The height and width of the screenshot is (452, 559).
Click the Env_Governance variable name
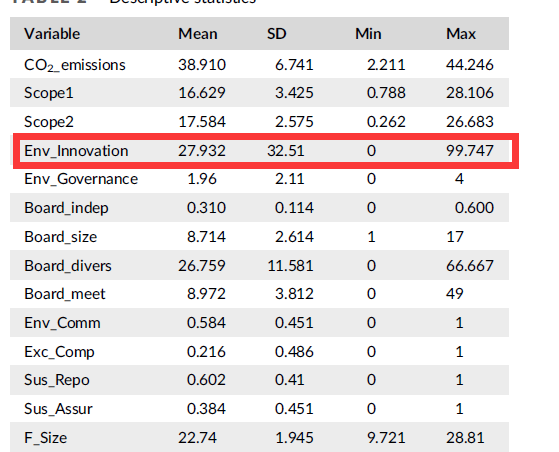[81, 179]
